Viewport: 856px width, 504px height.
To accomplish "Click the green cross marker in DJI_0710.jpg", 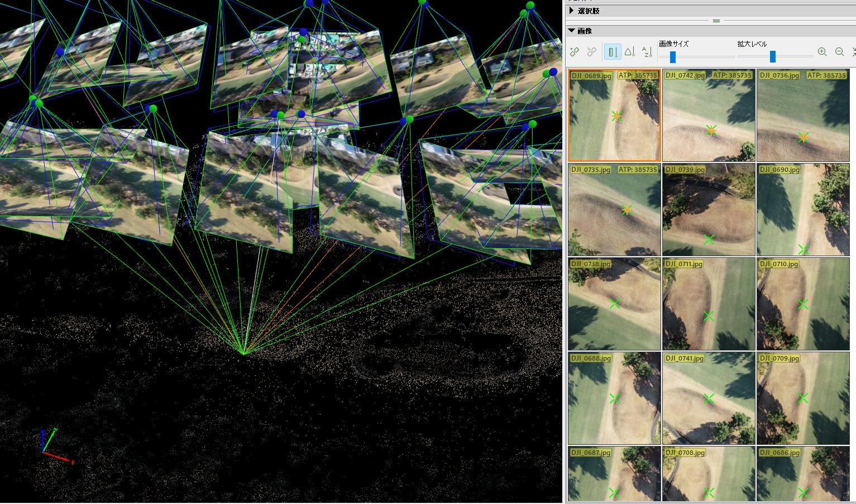I will point(803,304).
